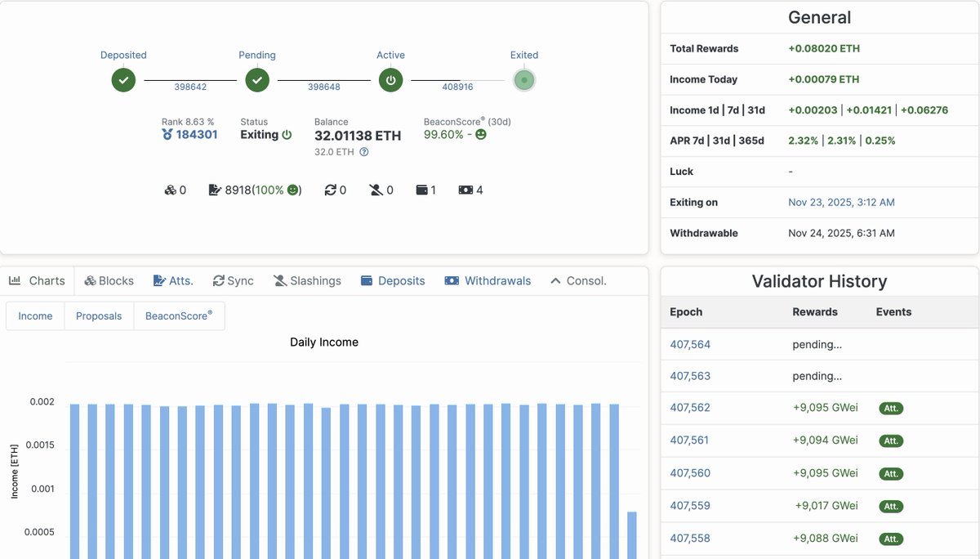Select the Income chart button
The height and width of the screenshot is (559, 980).
pos(35,316)
